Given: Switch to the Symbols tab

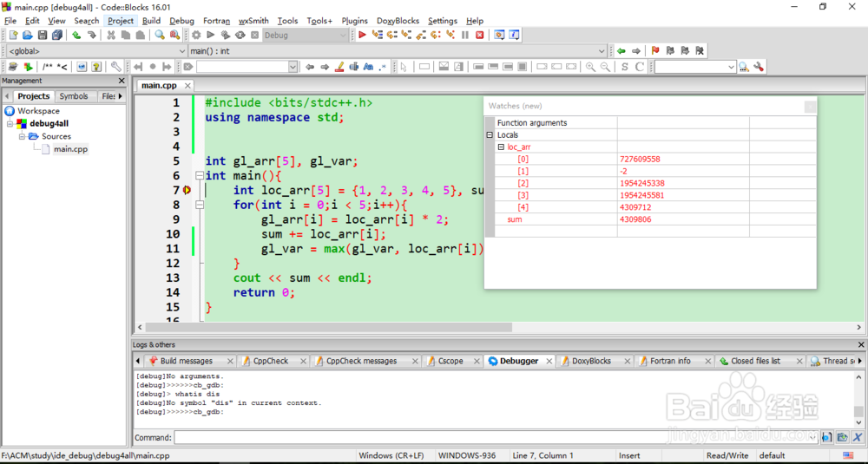Looking at the screenshot, I should [74, 96].
